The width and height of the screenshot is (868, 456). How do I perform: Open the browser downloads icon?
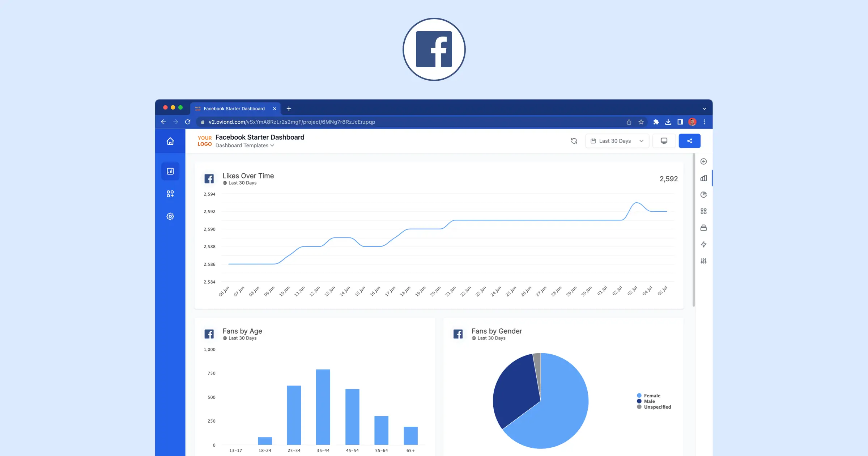coord(668,122)
